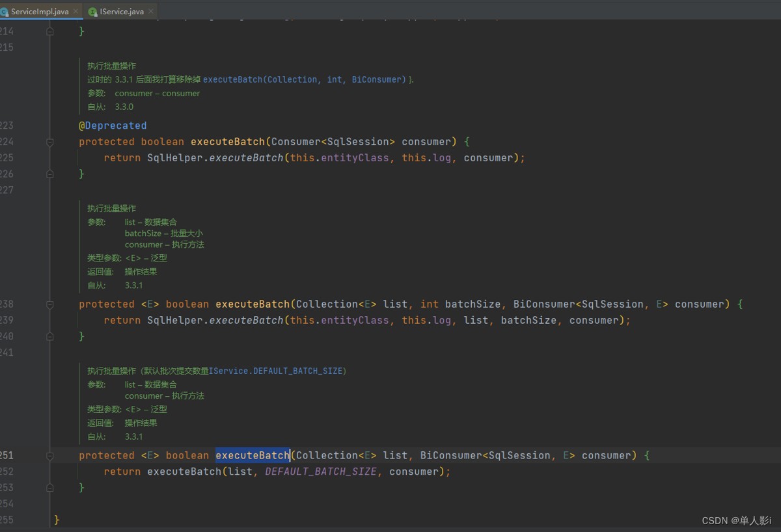Click line number 239 in the gutter

[7, 320]
